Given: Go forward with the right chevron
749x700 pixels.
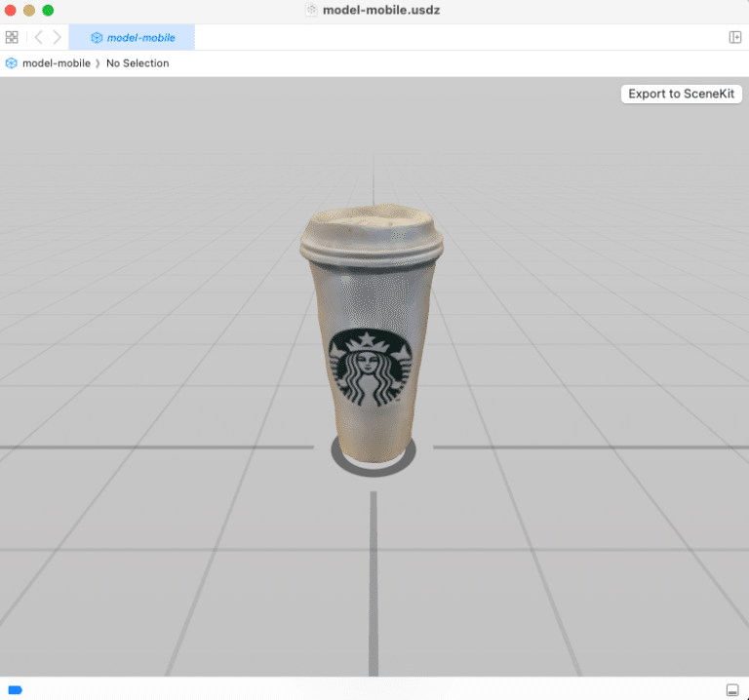Looking at the screenshot, I should click(x=57, y=37).
